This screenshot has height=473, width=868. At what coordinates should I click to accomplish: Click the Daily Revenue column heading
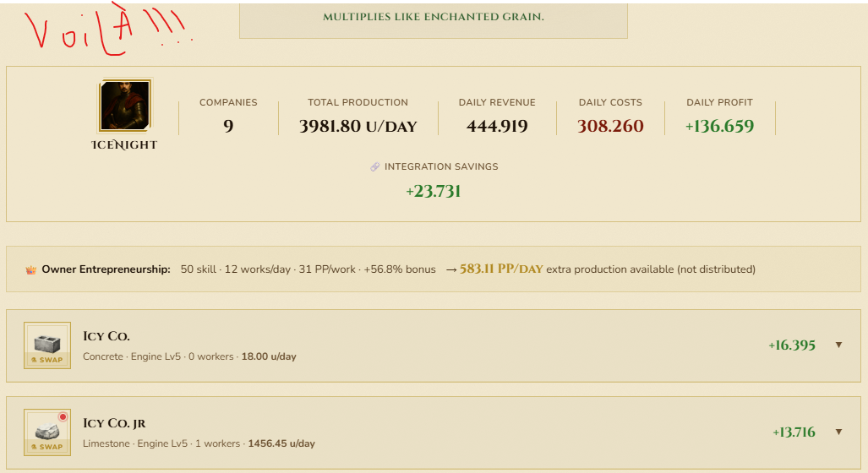pos(497,102)
